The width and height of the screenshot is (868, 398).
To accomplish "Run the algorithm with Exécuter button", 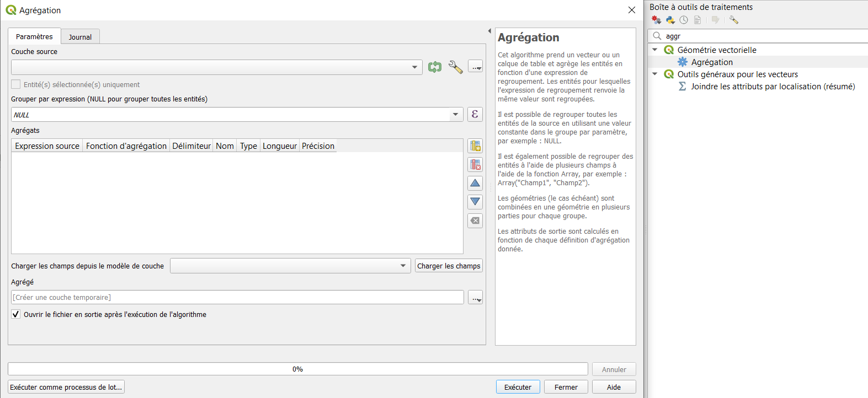I will (518, 387).
